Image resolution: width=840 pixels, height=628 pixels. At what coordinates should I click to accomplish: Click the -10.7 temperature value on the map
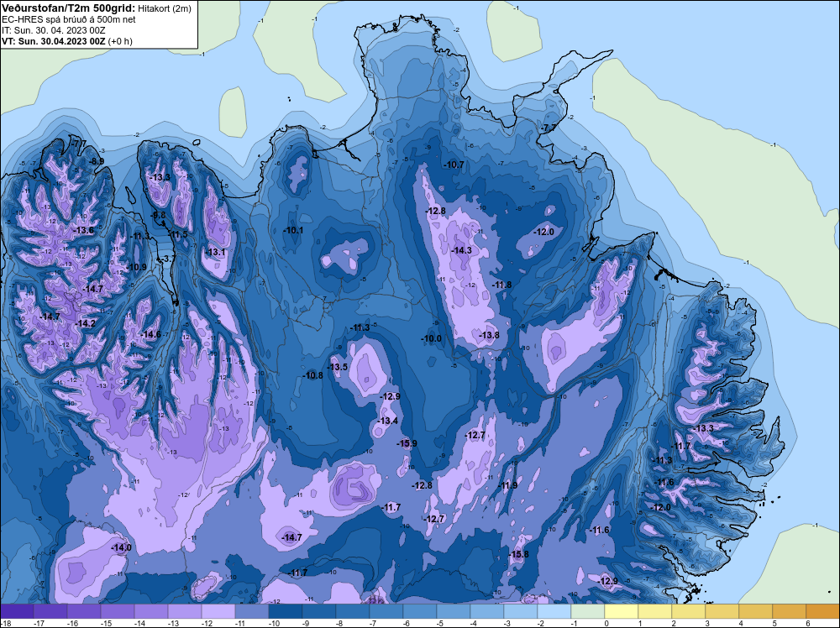(454, 165)
